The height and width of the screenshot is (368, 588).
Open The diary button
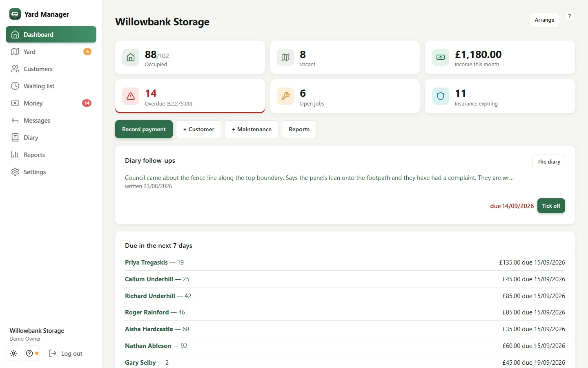[x=549, y=162]
